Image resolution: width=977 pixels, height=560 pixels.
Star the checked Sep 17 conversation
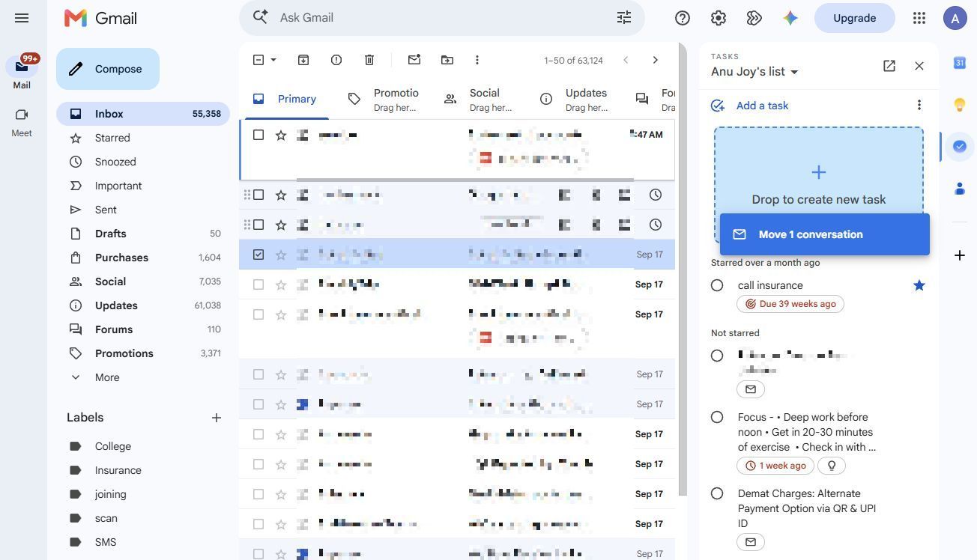(281, 255)
